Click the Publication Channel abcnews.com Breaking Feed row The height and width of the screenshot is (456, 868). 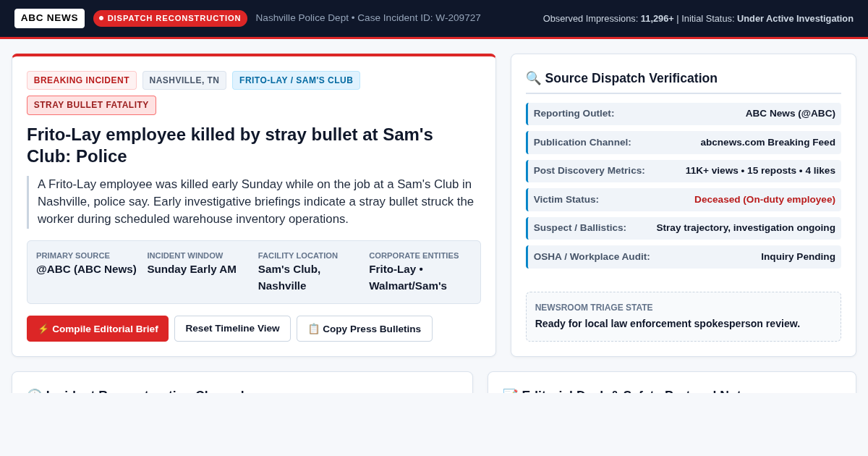[x=684, y=143]
